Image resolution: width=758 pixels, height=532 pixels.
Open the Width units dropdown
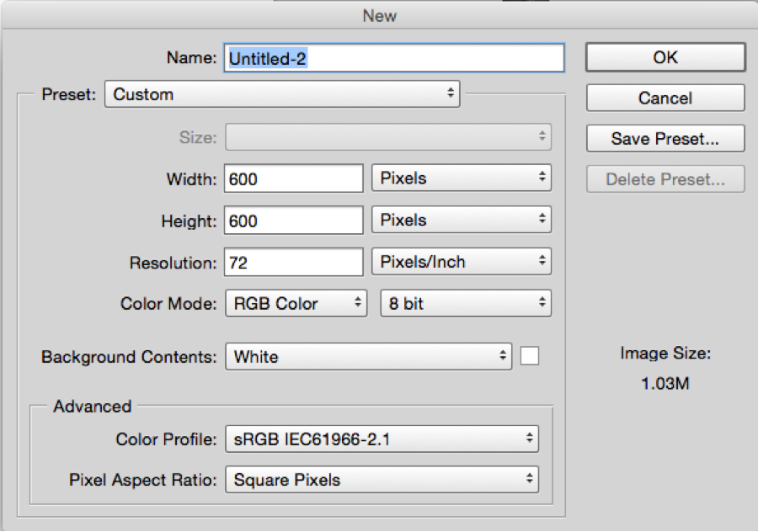[461, 178]
